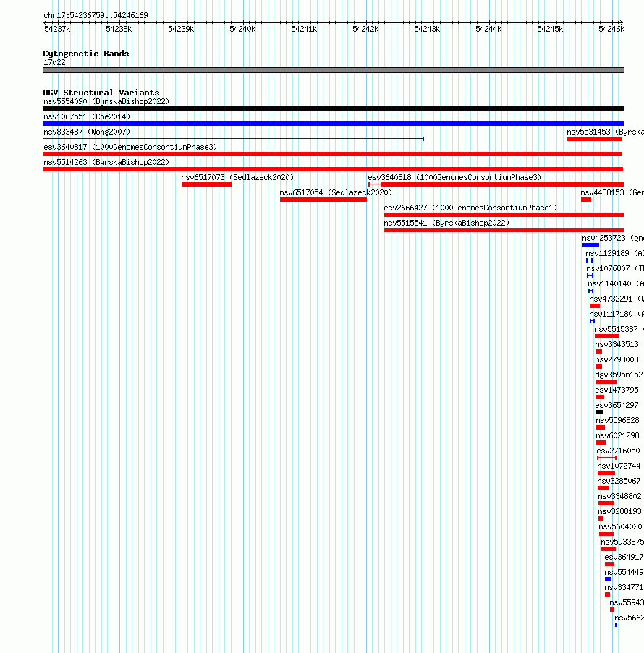Select the red nsv5514263 variant bar

click(x=333, y=169)
